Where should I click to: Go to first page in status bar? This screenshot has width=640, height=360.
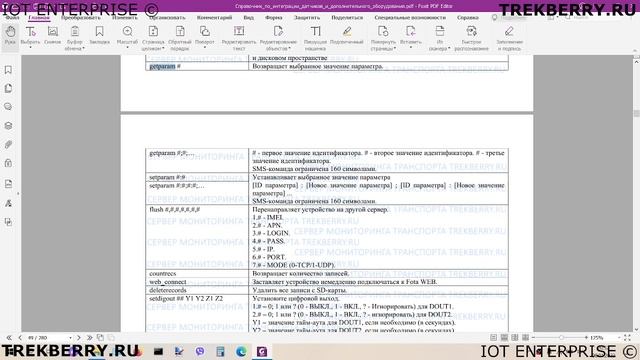click(x=9, y=338)
